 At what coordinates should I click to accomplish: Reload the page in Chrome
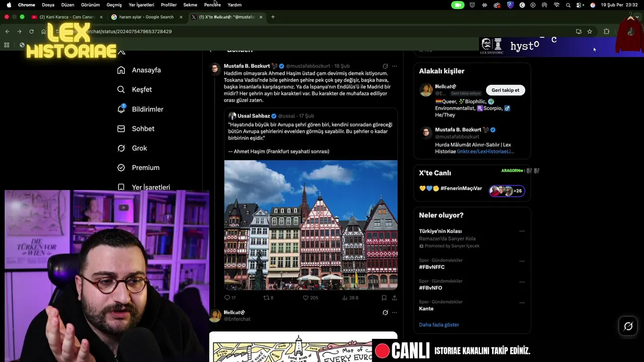pyautogui.click(x=31, y=31)
